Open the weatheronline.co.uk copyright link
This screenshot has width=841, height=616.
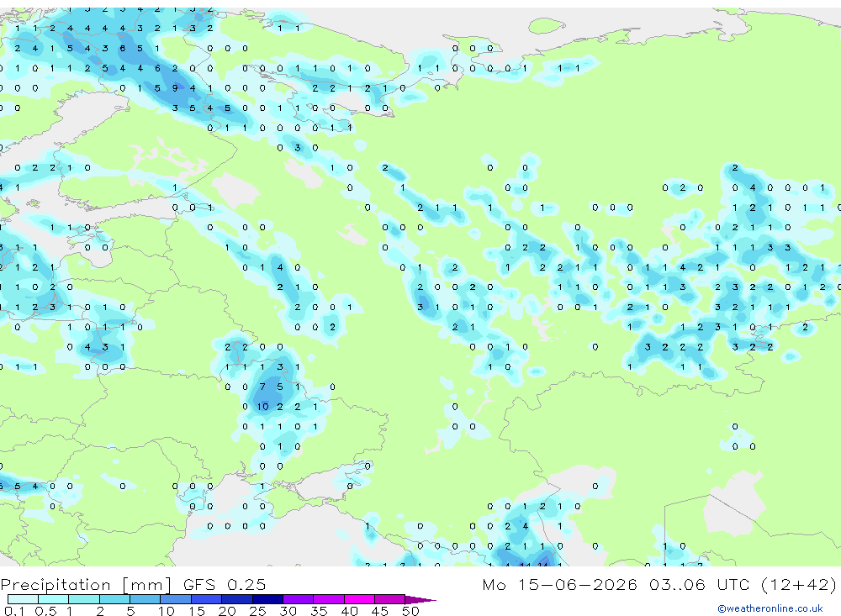click(770, 608)
